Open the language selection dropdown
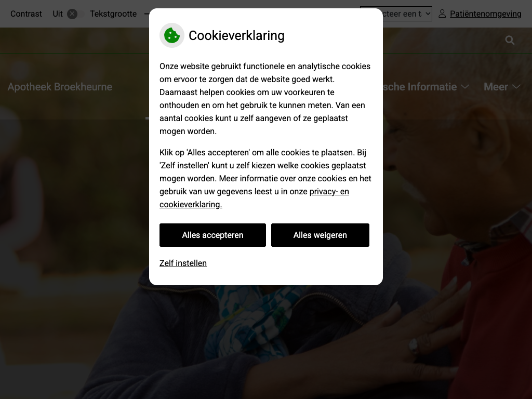 click(x=406, y=14)
